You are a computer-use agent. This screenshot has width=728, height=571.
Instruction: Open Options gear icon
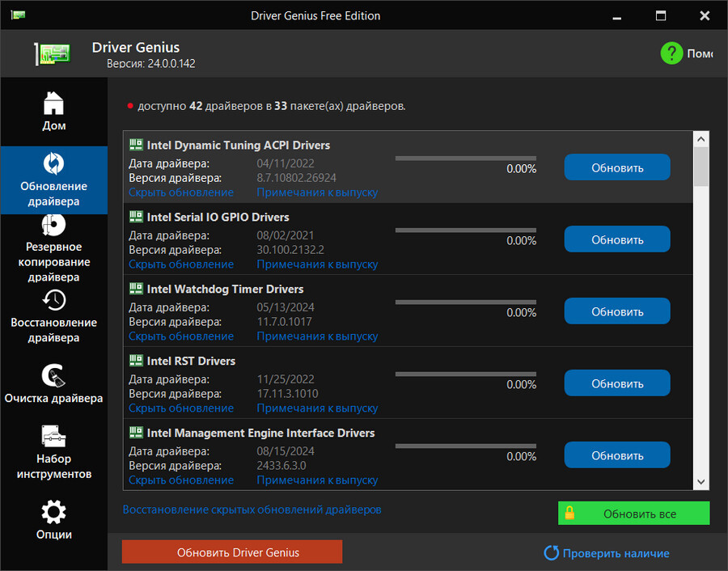pyautogui.click(x=54, y=512)
